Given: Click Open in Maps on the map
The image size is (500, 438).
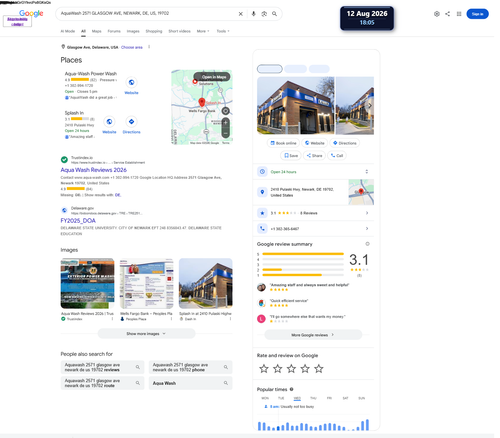Looking at the screenshot, I should (x=212, y=77).
